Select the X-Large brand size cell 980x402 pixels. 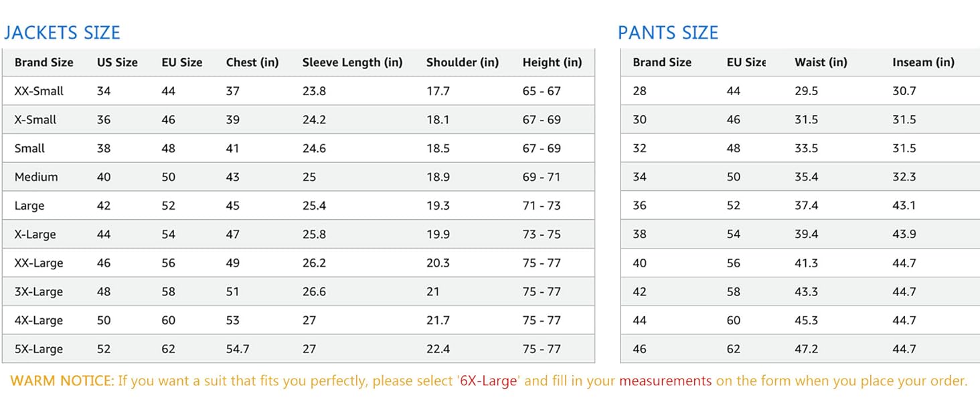click(x=35, y=234)
